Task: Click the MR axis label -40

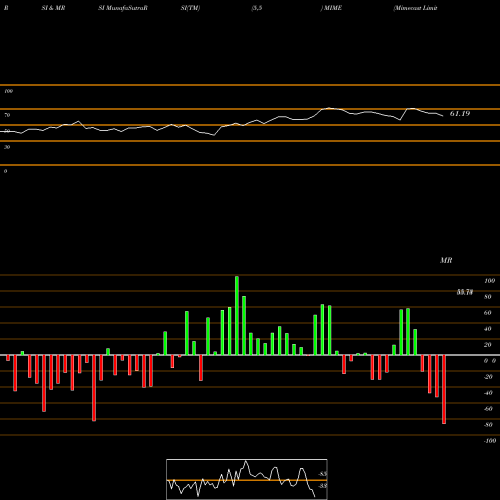Action: (488, 393)
